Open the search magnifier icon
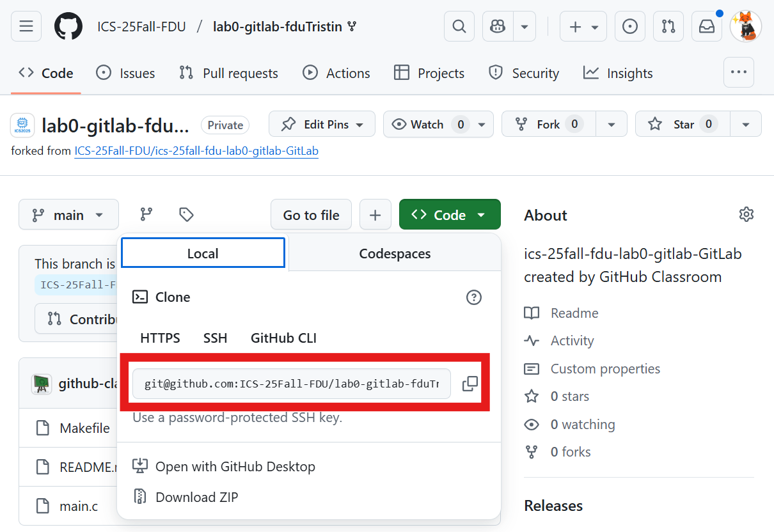Screen dimensions: 774x532 [459, 26]
